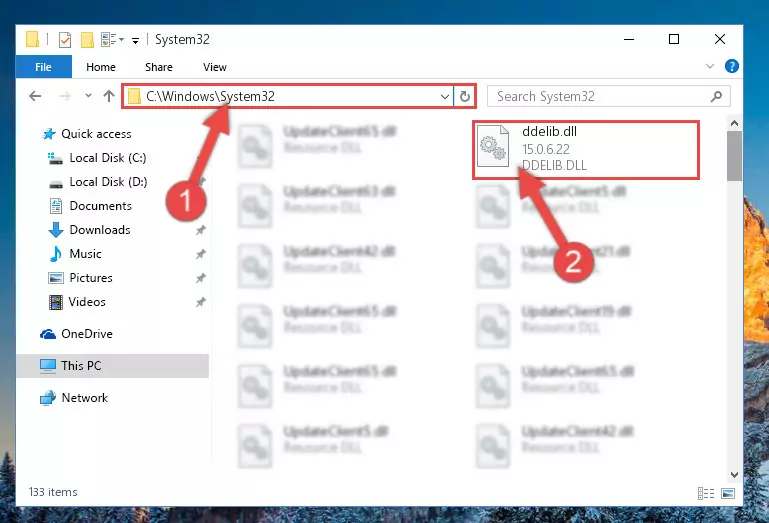Viewport: 769px width, 523px height.
Task: Click the ddelib.dll gear file icon
Action: (493, 146)
